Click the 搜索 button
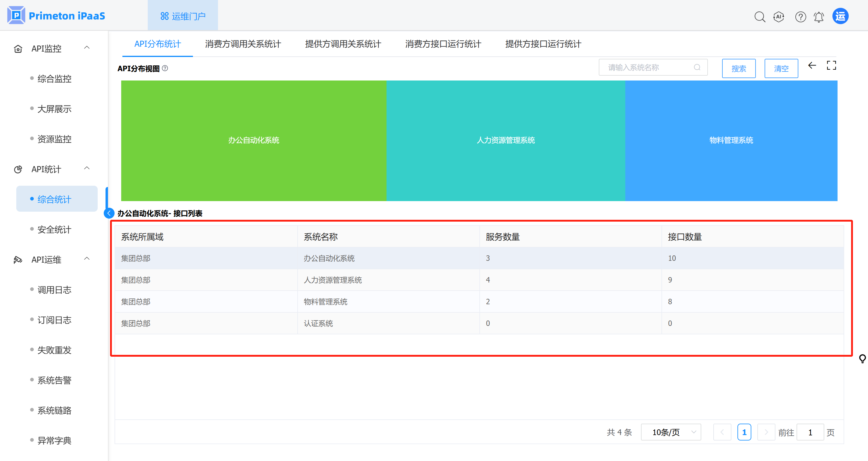Viewport: 868px width, 461px height. pyautogui.click(x=739, y=68)
